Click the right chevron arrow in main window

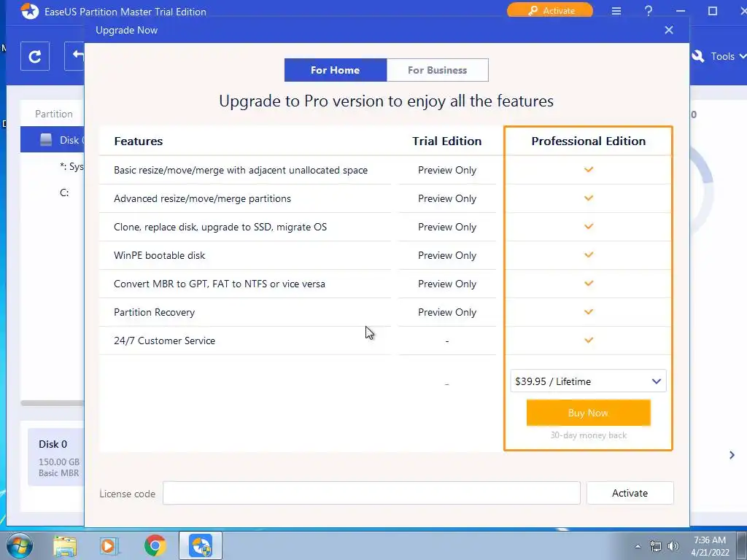[x=732, y=455]
